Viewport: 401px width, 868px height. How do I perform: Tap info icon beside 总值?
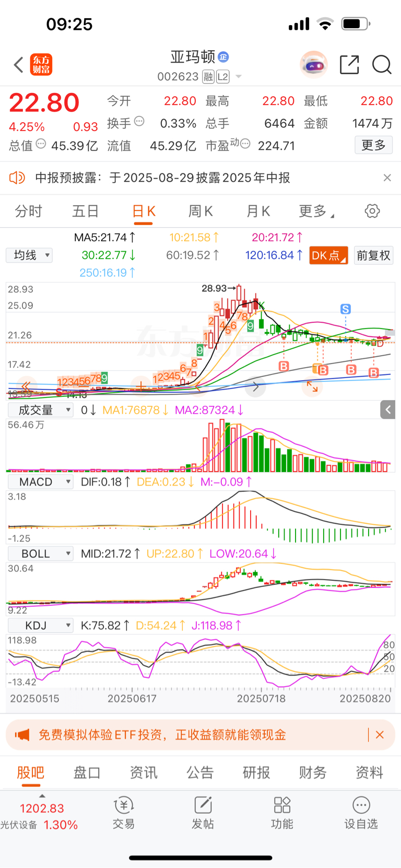(41, 144)
